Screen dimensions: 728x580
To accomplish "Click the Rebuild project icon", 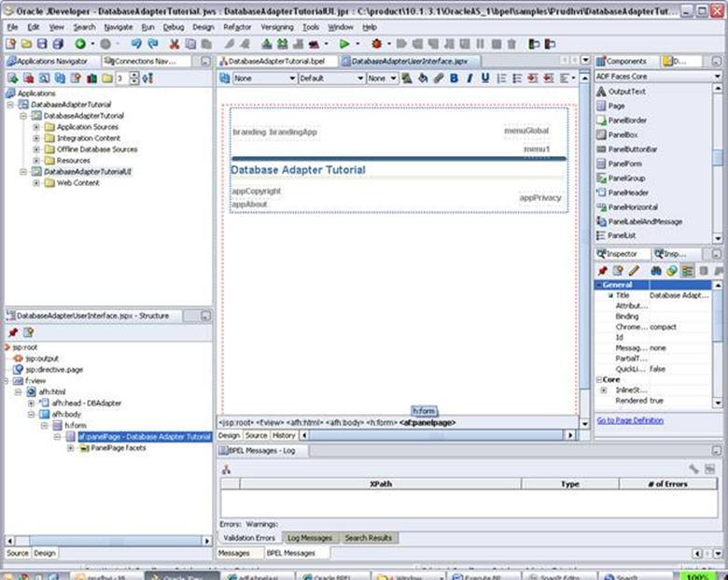I will [282, 44].
